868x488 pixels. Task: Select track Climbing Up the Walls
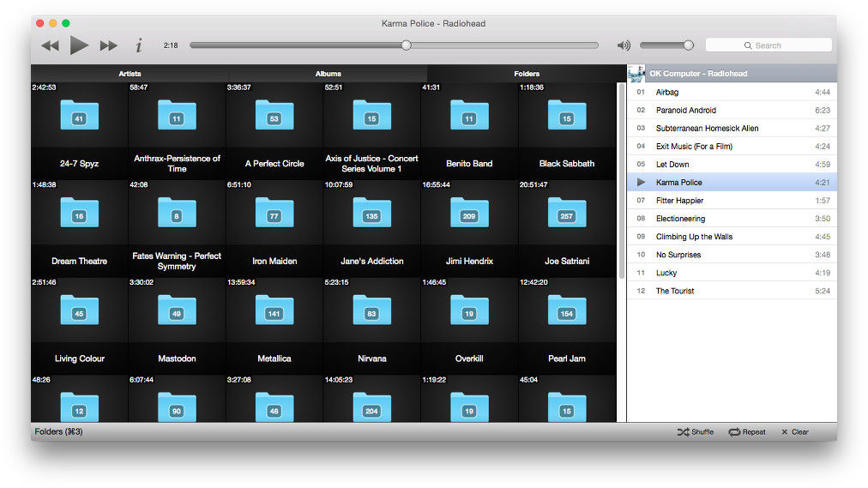732,236
